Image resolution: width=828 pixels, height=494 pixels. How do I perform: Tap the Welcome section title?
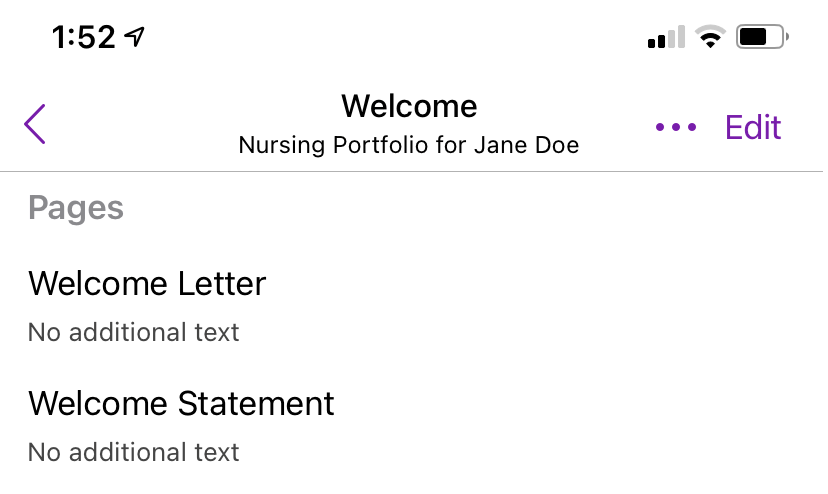click(x=409, y=106)
